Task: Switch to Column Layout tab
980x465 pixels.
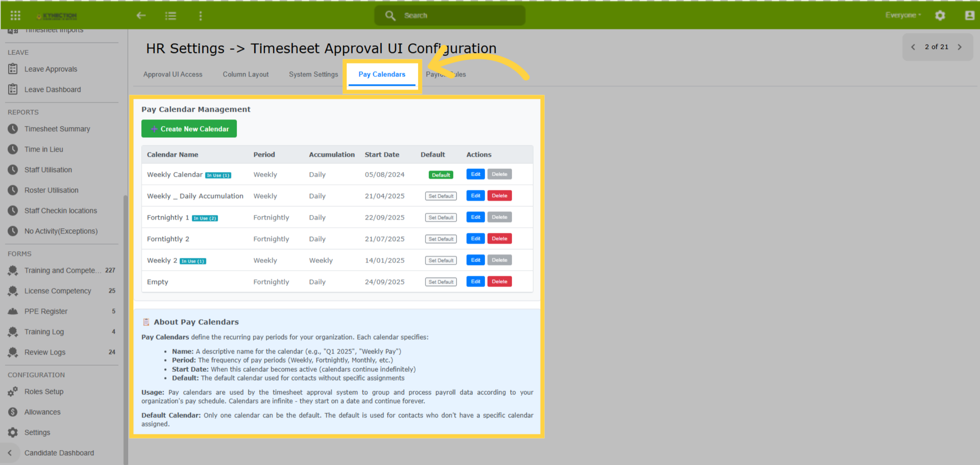Action: (245, 74)
